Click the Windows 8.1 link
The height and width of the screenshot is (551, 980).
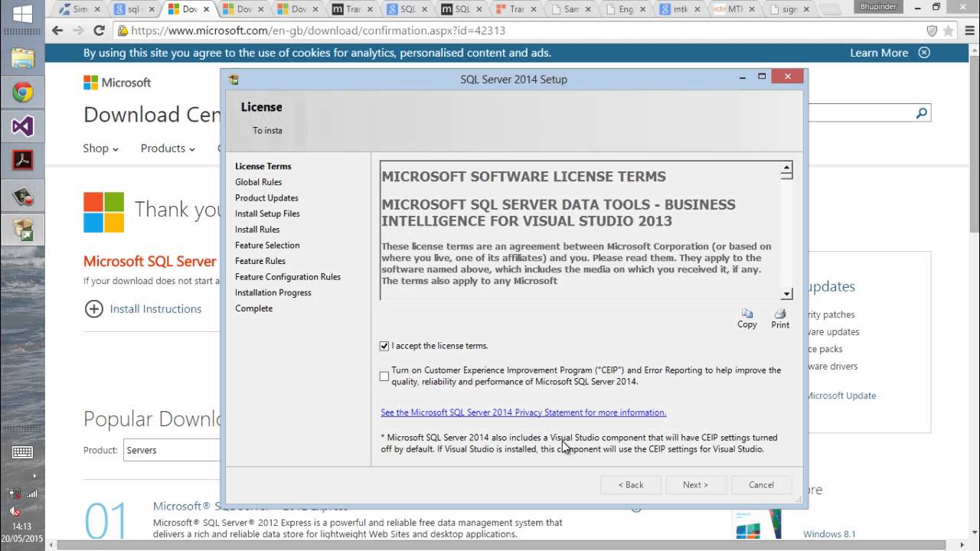pos(829,534)
